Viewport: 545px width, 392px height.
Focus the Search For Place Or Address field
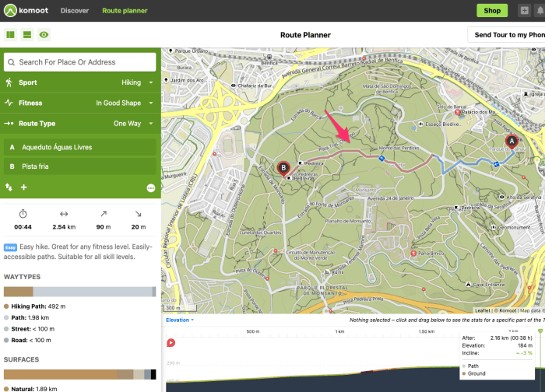[80, 62]
